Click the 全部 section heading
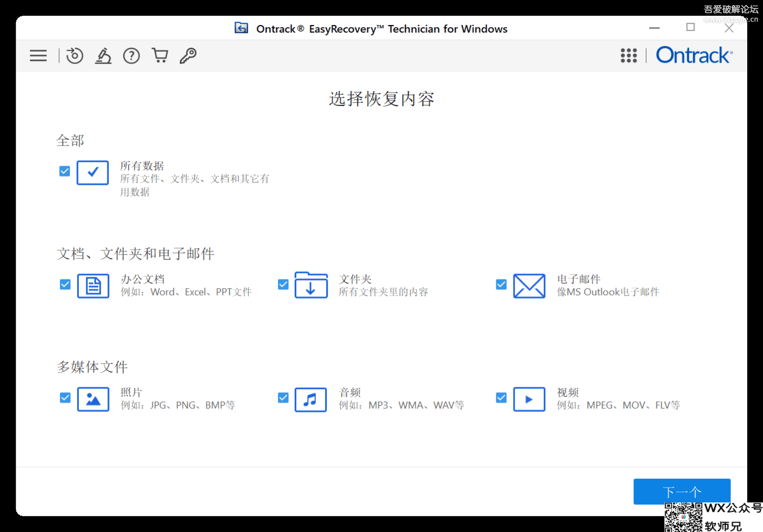Viewport: 763px width, 532px height. (70, 141)
